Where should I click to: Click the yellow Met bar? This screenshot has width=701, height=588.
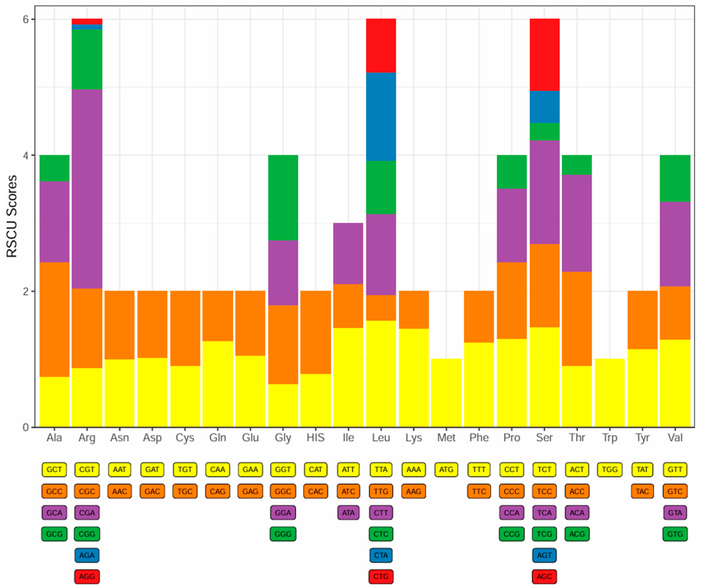(x=446, y=393)
